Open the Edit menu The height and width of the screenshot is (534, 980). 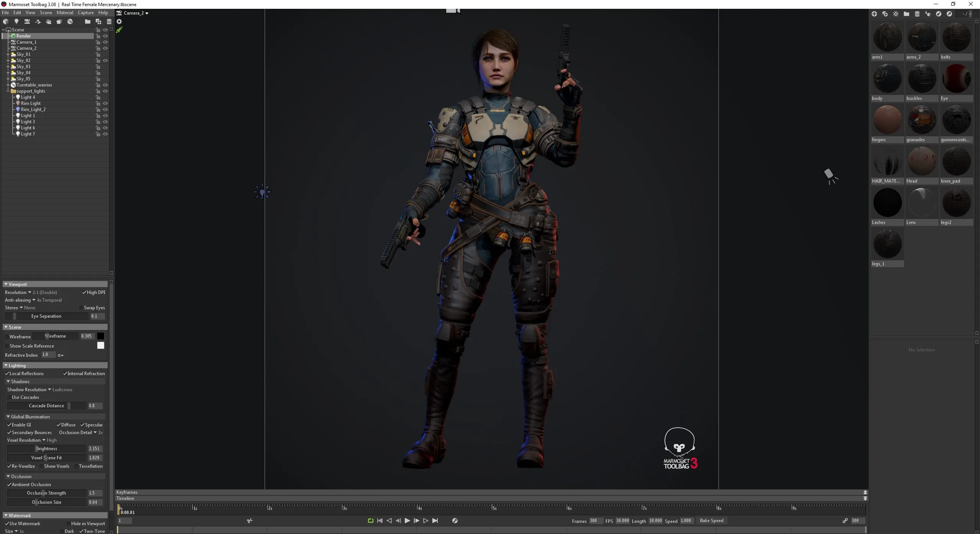[17, 13]
